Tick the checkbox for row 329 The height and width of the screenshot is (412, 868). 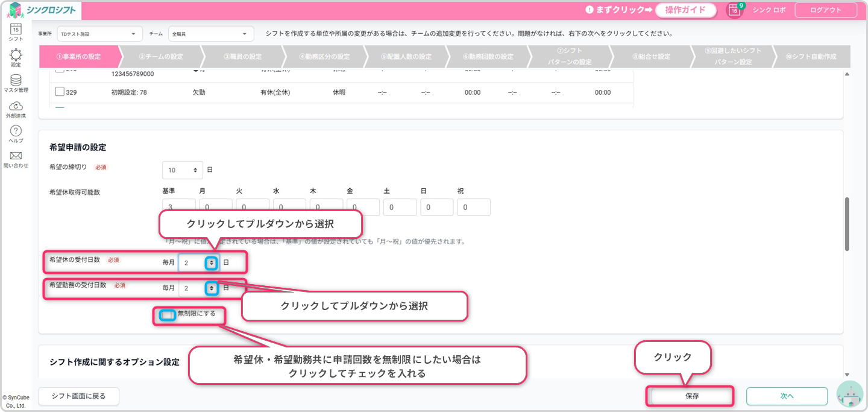point(60,92)
